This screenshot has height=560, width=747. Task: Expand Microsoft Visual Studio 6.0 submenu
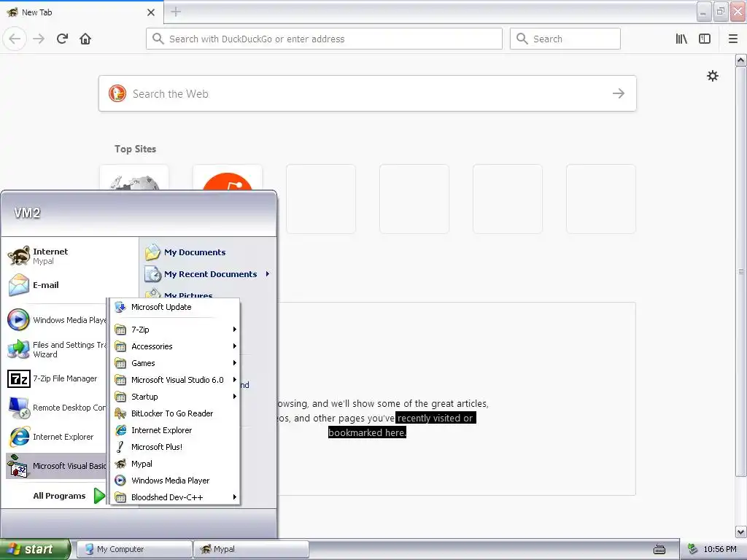(175, 380)
